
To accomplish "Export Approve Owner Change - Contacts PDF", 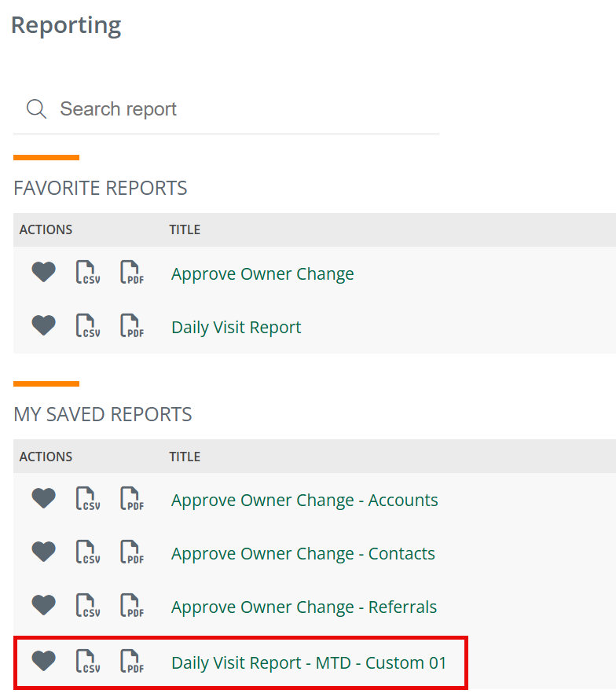I will click(x=132, y=552).
